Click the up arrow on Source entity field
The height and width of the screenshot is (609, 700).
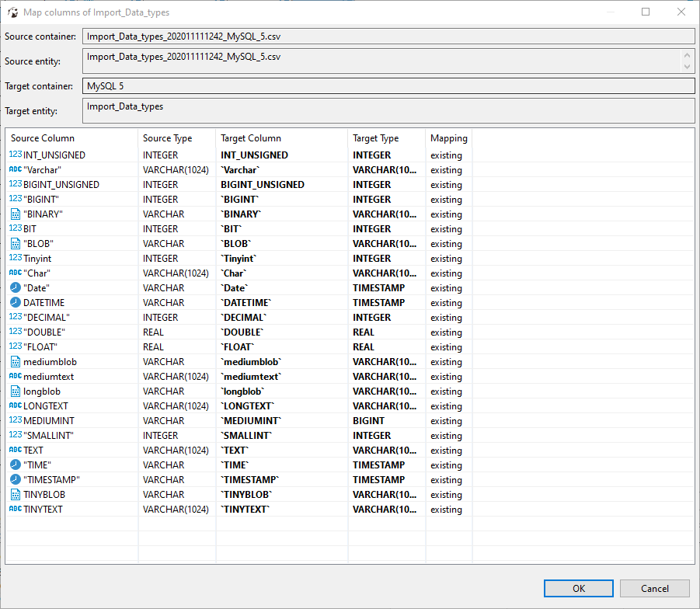tap(688, 56)
